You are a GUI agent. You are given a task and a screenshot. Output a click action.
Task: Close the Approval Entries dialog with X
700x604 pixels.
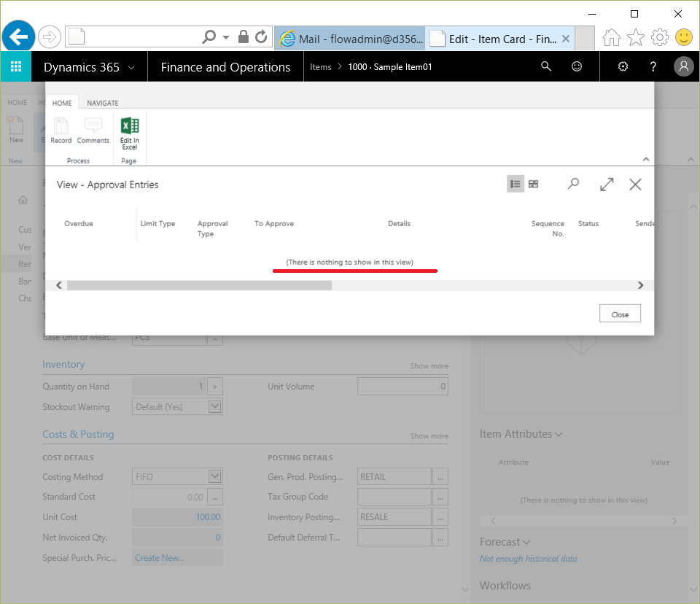[635, 184]
